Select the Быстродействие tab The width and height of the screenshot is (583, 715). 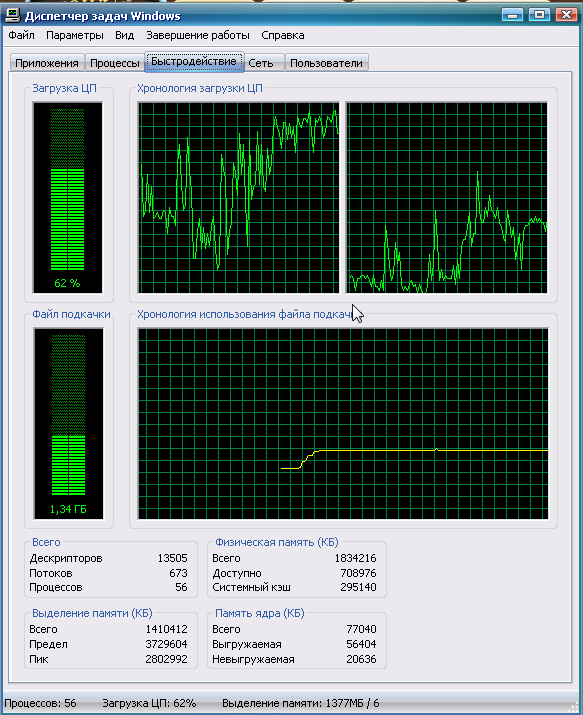(x=194, y=62)
